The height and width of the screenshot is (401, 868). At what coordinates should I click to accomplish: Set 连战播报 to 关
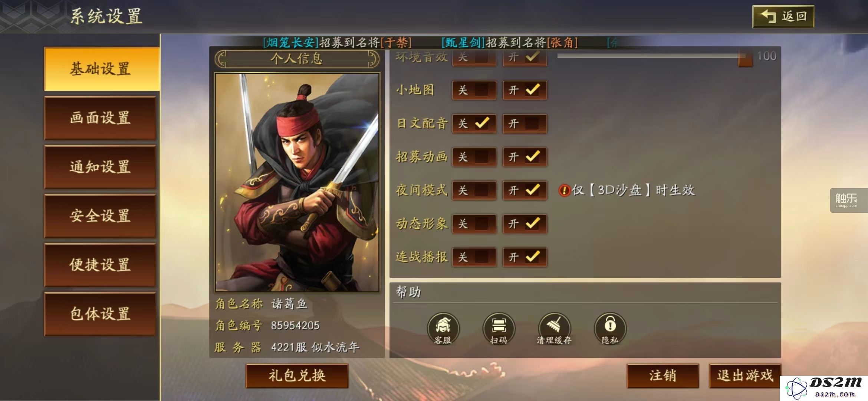point(474,257)
